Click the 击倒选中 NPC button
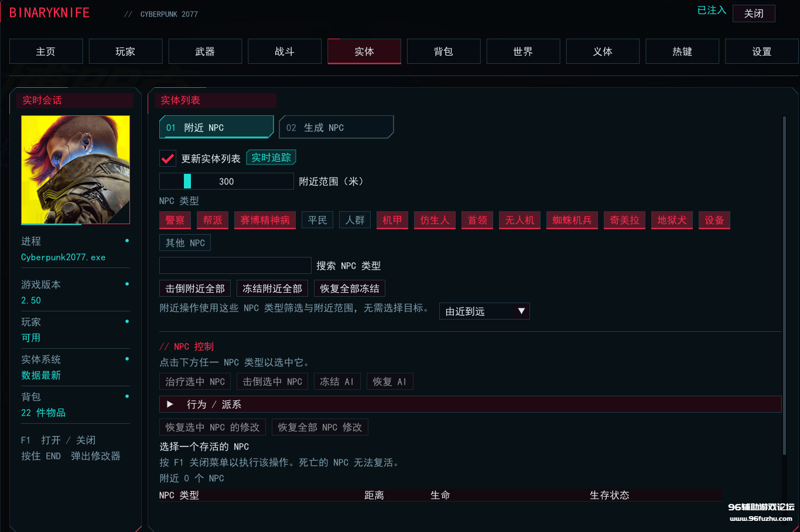800x532 pixels. pyautogui.click(x=272, y=382)
